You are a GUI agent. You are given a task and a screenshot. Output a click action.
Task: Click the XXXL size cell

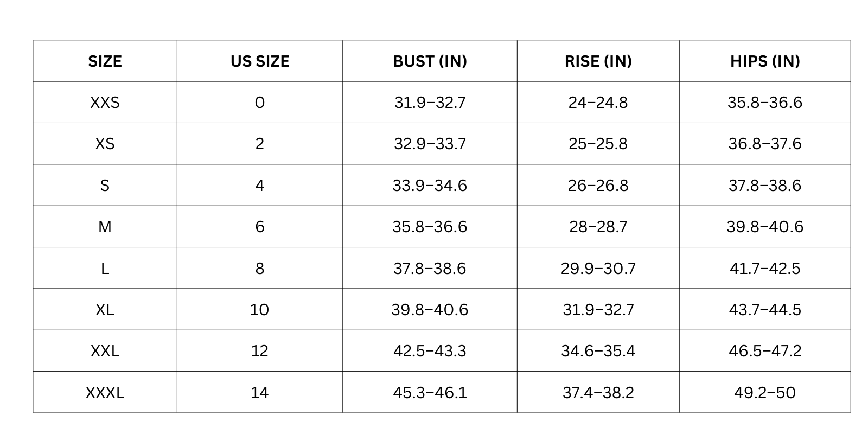click(x=105, y=392)
